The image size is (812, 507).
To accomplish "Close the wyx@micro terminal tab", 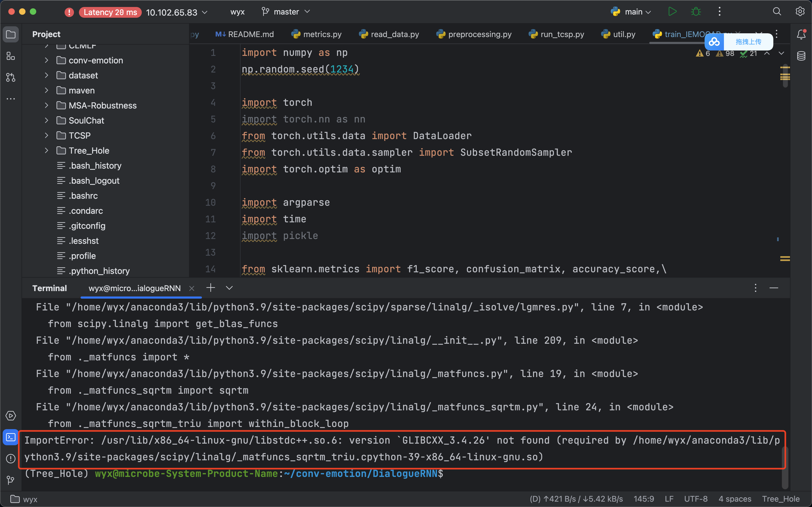I will 192,288.
